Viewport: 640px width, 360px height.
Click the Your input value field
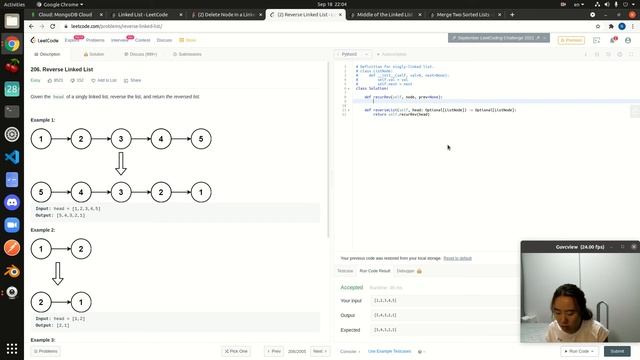[x=445, y=300]
